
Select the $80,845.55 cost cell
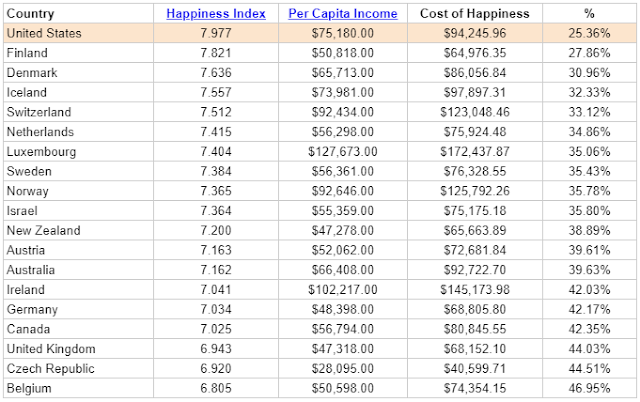(475, 329)
